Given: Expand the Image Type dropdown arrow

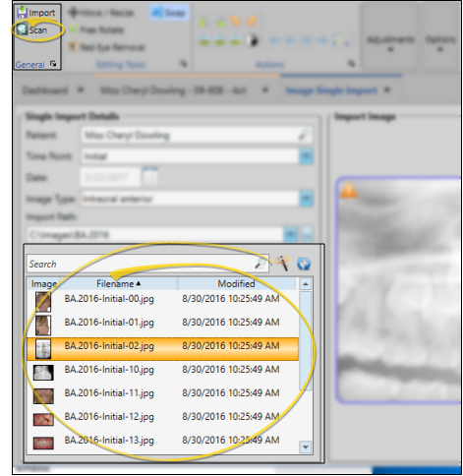Looking at the screenshot, I should (x=306, y=199).
